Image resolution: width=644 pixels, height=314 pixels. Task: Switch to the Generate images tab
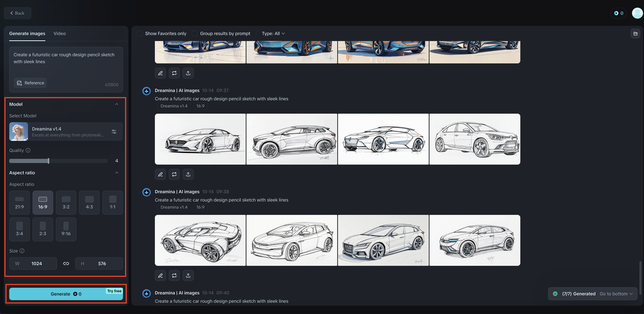click(x=27, y=34)
